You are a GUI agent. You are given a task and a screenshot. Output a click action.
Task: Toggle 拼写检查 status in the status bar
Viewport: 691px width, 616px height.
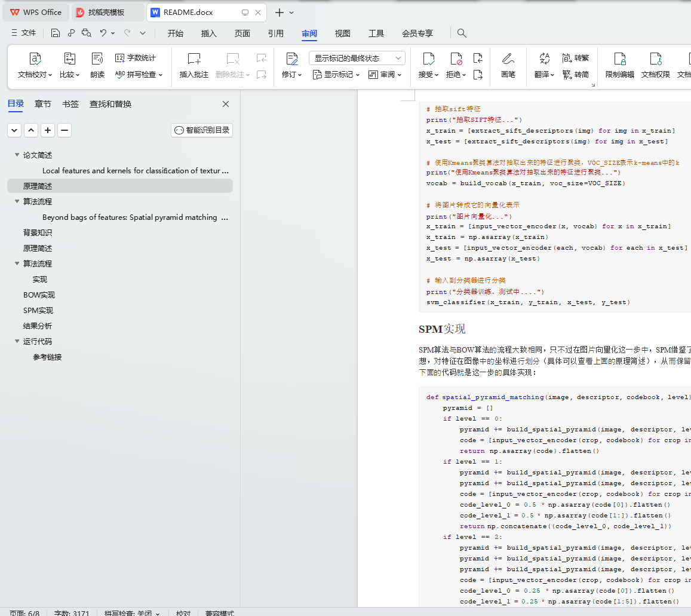point(132,613)
